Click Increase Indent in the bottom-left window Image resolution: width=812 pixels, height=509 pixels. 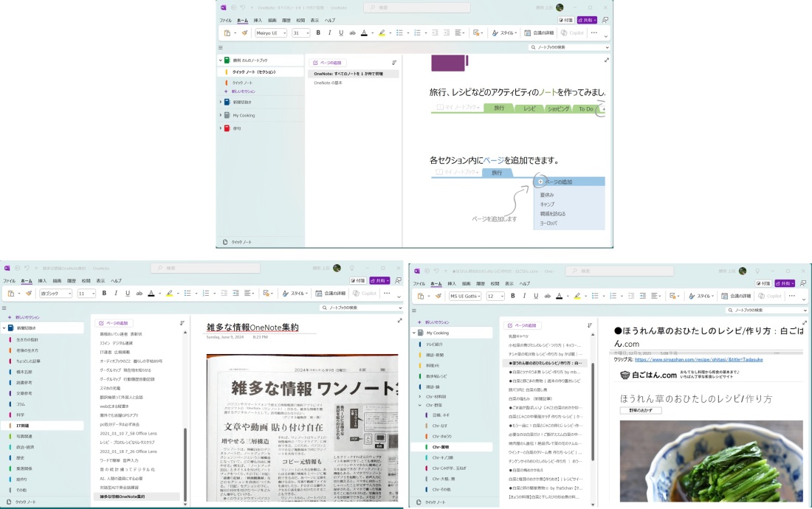(235, 294)
